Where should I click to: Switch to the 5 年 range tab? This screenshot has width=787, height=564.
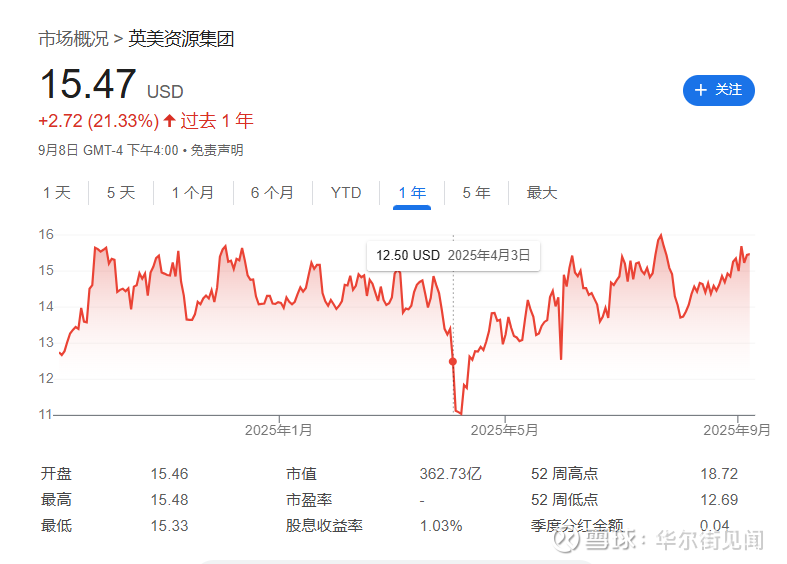(476, 193)
